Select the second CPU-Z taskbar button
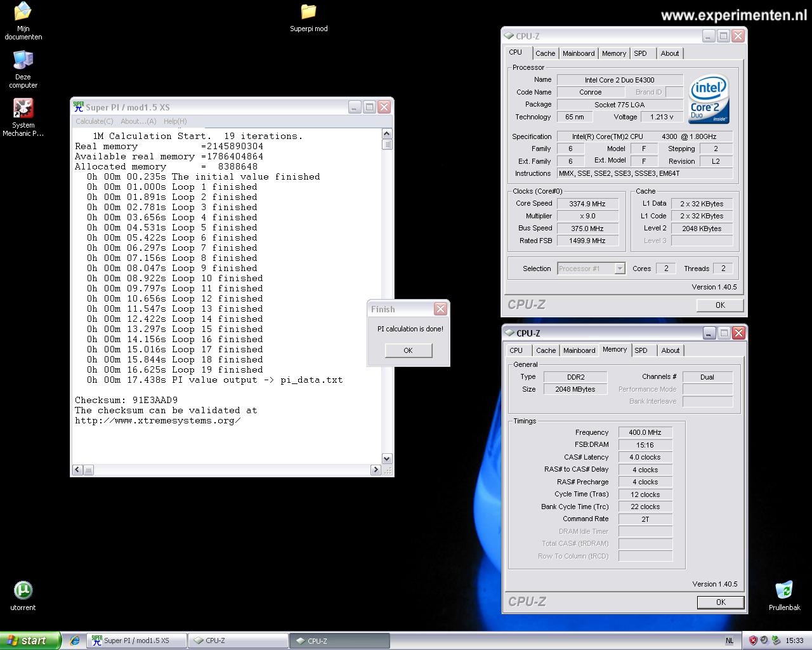 pyautogui.click(x=339, y=640)
